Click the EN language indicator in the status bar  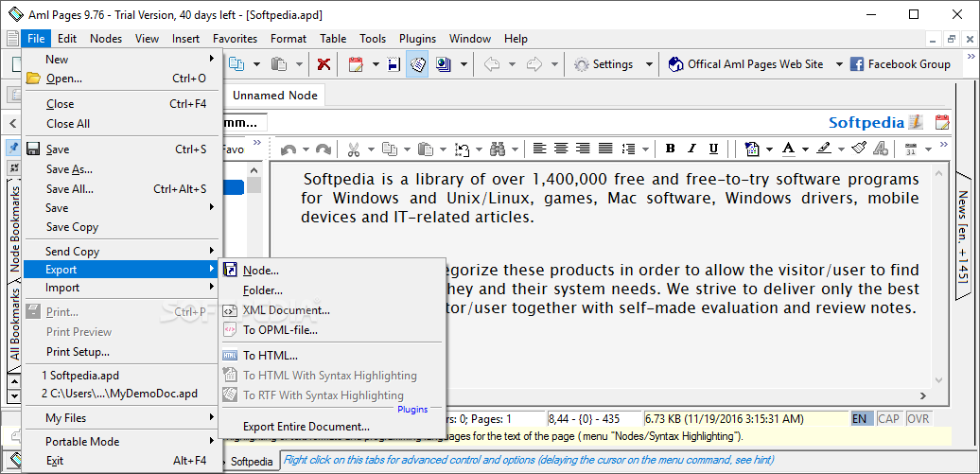[860, 419]
